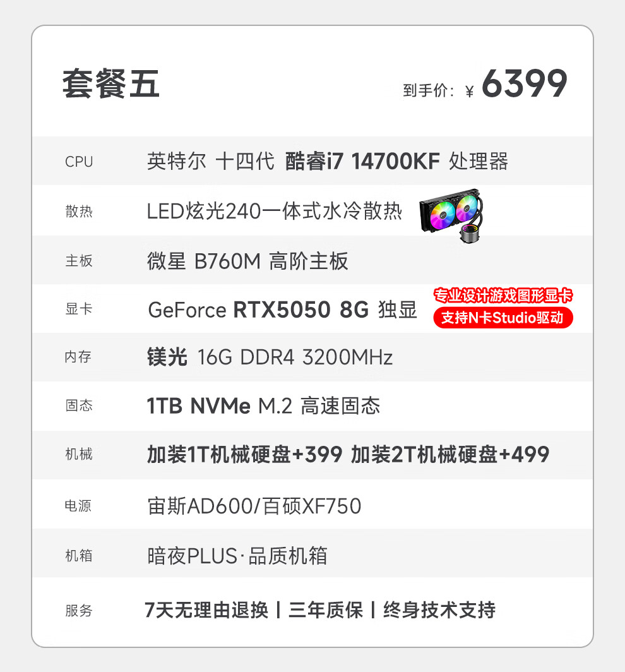This screenshot has width=625, height=672.
Task: Click the GeForce RTX5050 8G 独显 text
Action: (x=282, y=309)
